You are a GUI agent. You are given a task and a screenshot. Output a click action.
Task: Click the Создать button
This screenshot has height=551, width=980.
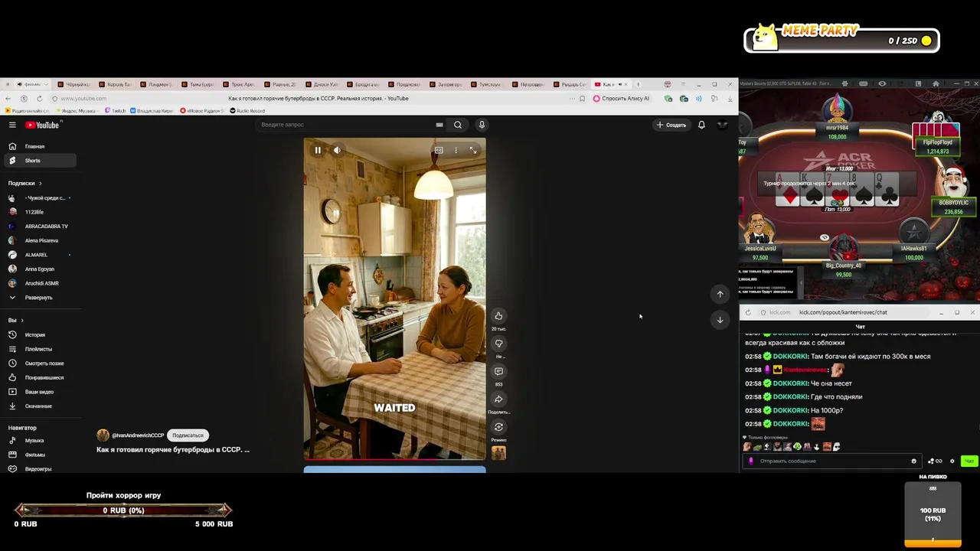[671, 125]
